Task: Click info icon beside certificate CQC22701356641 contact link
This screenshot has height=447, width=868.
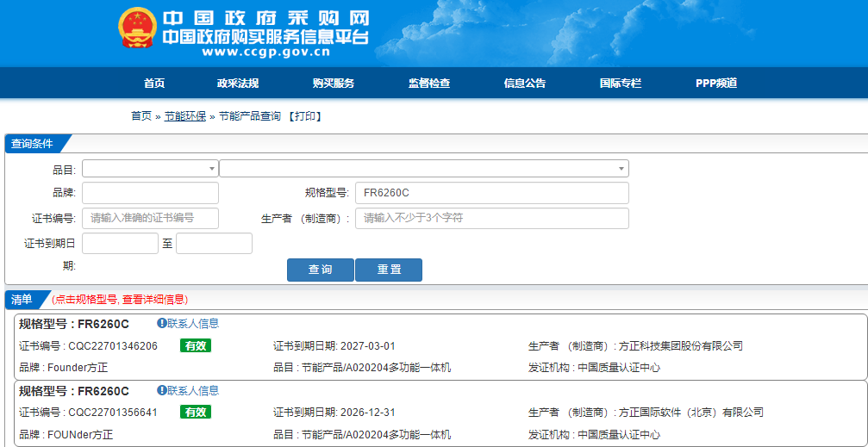Action: point(162,390)
